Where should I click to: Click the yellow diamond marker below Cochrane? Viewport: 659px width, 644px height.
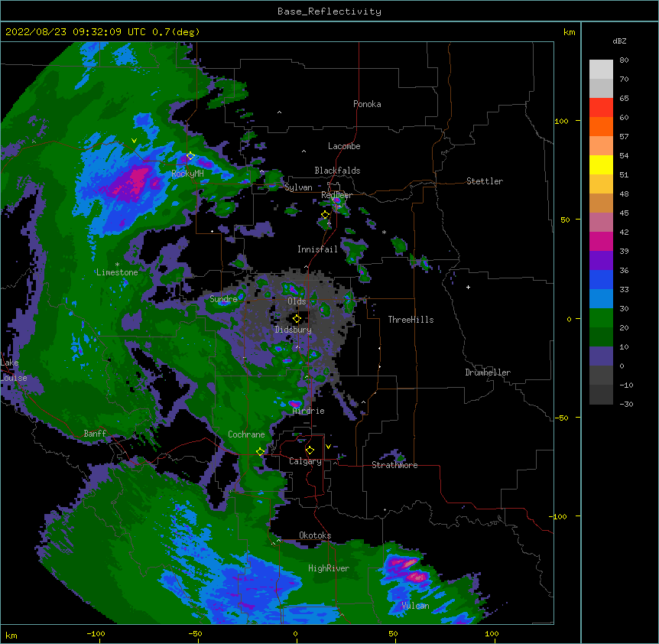[x=260, y=452]
